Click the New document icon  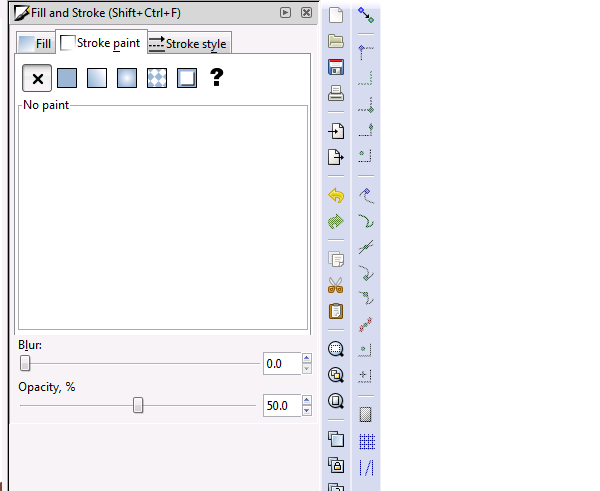click(x=336, y=16)
